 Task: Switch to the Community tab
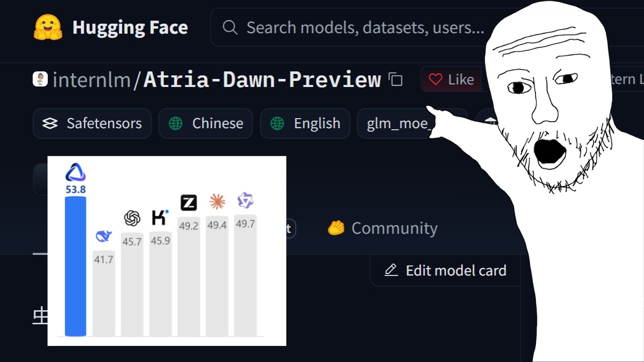(382, 228)
